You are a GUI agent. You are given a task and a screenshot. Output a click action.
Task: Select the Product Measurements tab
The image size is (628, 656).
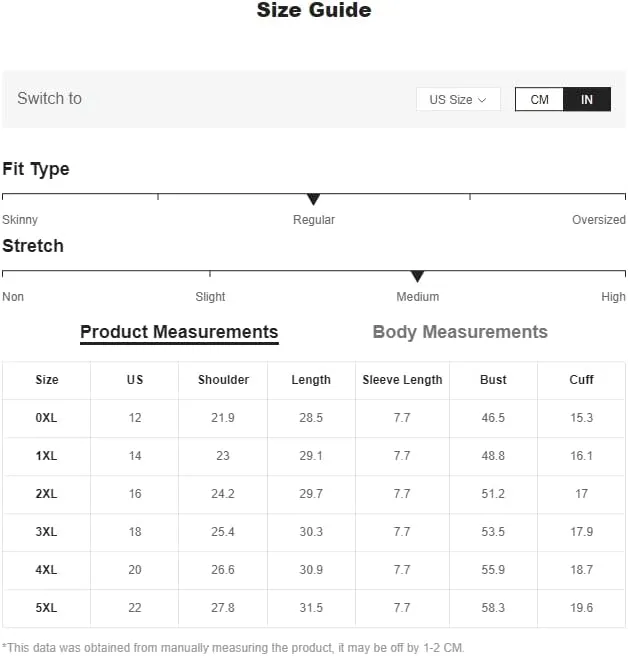(179, 333)
